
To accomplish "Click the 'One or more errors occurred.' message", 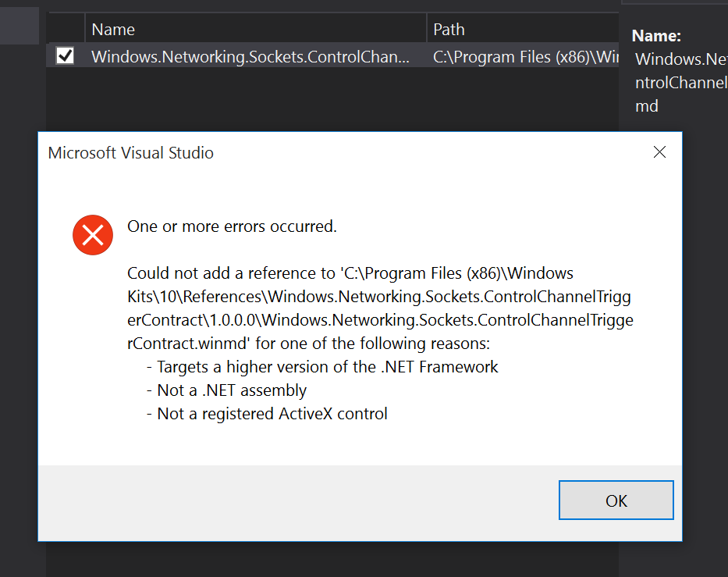I will pyautogui.click(x=232, y=226).
